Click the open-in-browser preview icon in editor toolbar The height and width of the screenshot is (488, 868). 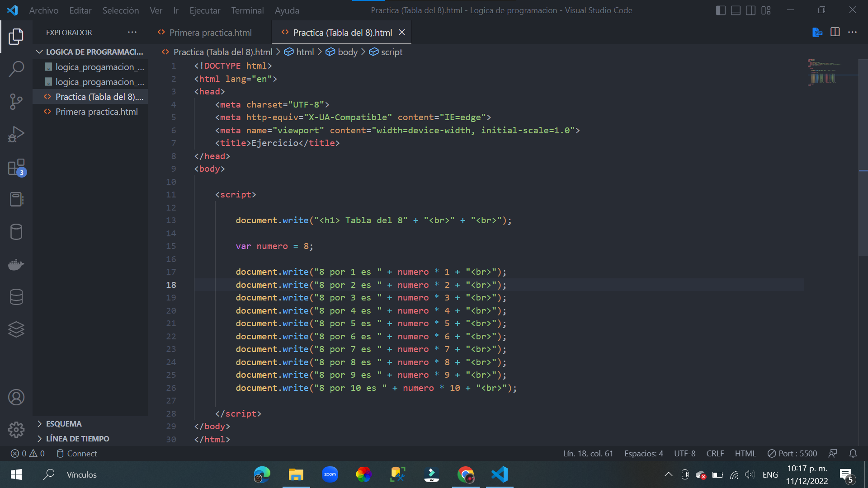click(817, 32)
